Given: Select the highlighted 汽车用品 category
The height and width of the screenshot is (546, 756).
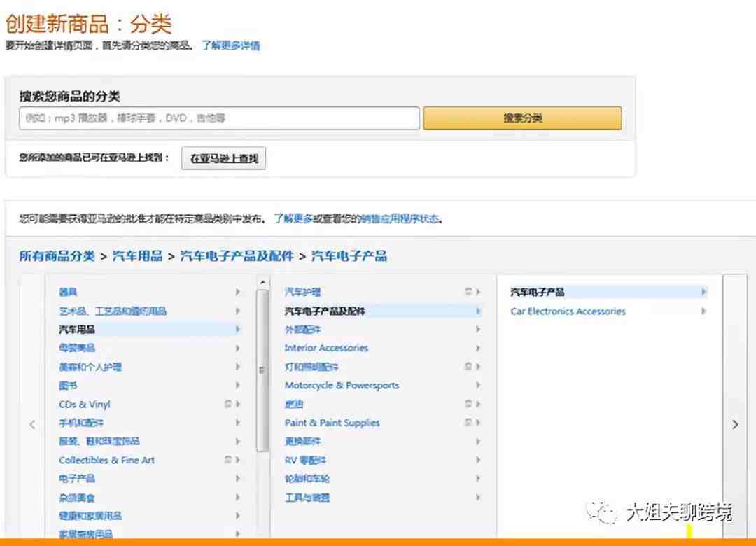Looking at the screenshot, I should pos(77,330).
